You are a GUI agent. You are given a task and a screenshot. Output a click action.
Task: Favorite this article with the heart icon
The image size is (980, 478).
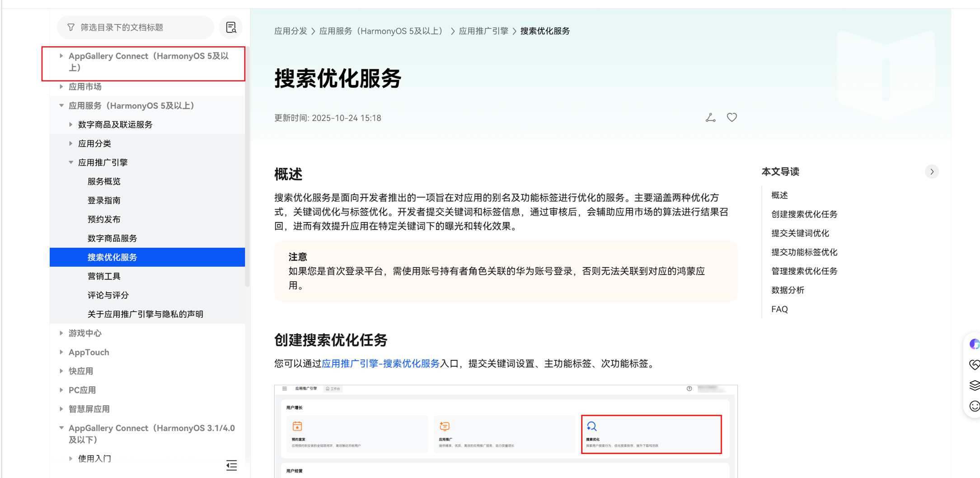pyautogui.click(x=731, y=118)
